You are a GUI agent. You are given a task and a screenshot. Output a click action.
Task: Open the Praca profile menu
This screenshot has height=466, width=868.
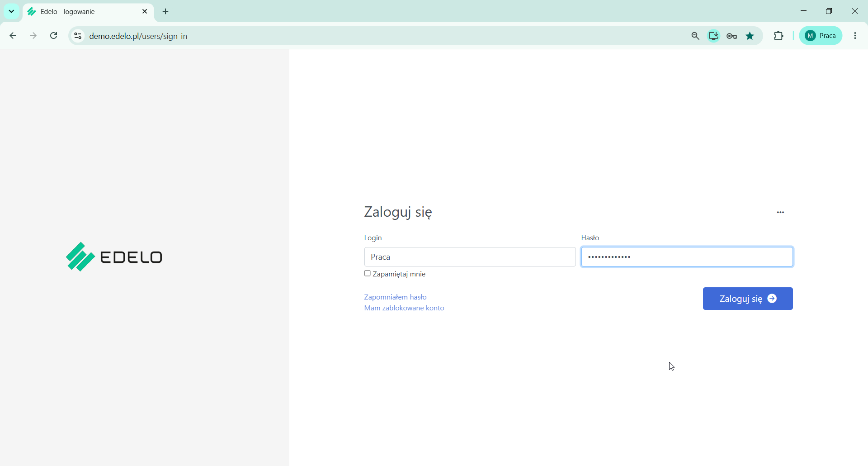pos(821,36)
